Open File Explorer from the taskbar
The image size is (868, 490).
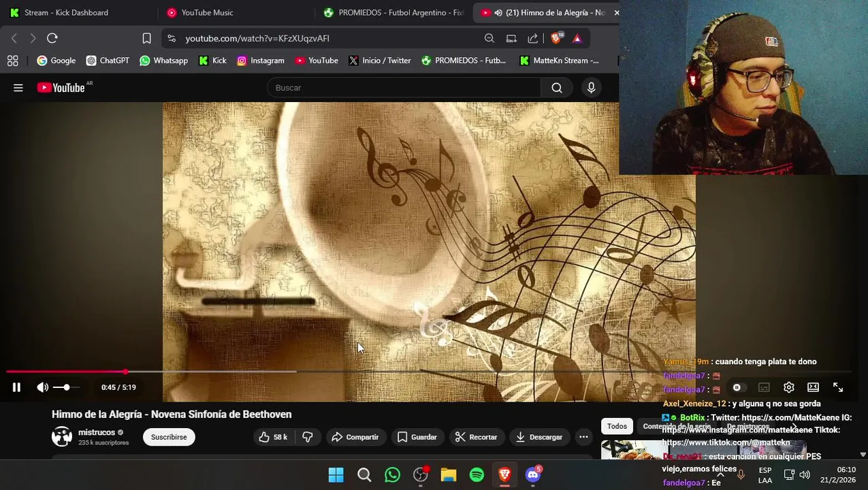[x=449, y=474]
